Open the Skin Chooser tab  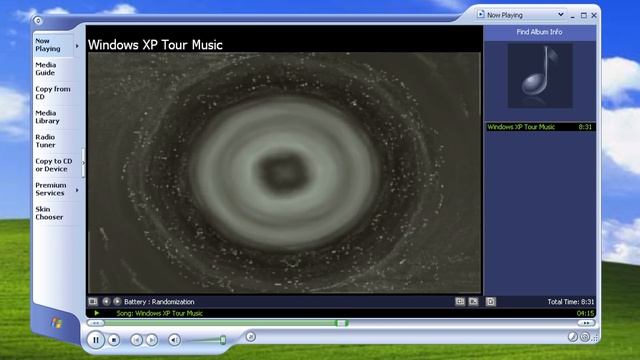[x=53, y=213]
